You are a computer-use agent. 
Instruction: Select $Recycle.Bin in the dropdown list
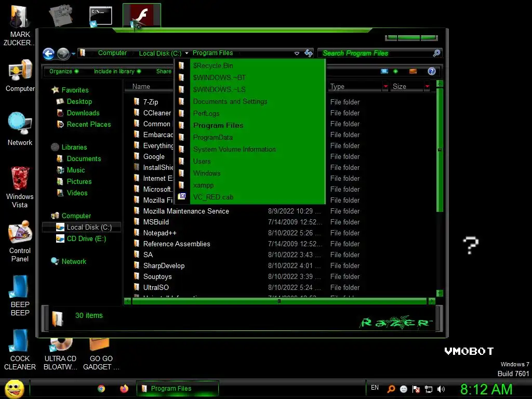[250, 65]
